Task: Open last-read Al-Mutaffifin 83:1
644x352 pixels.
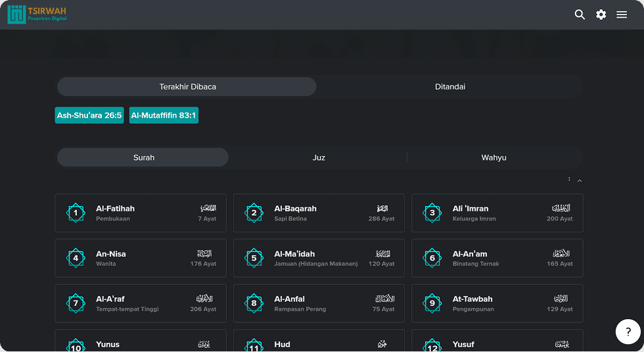Action: pos(164,115)
